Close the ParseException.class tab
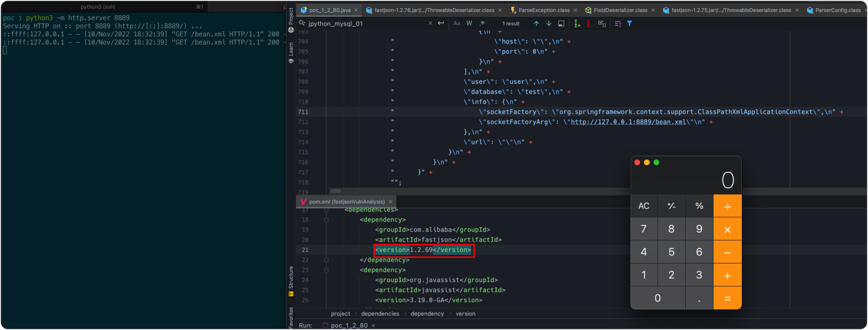Screen dimensions: 868x330 tap(575, 10)
